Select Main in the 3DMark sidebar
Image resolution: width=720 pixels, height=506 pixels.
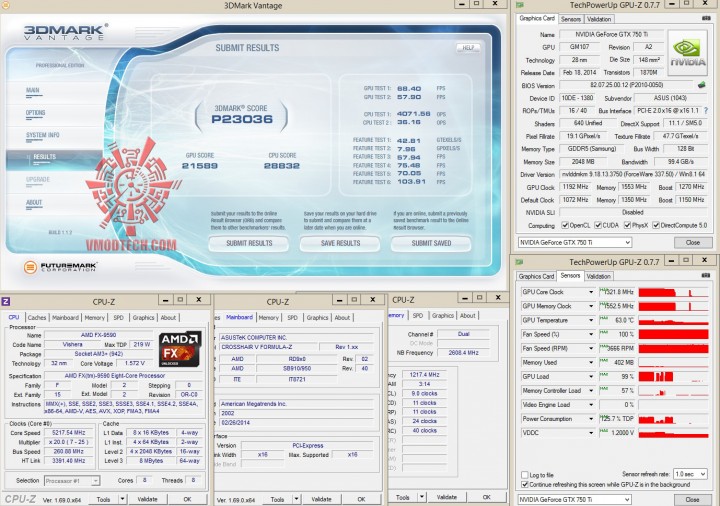point(33,90)
